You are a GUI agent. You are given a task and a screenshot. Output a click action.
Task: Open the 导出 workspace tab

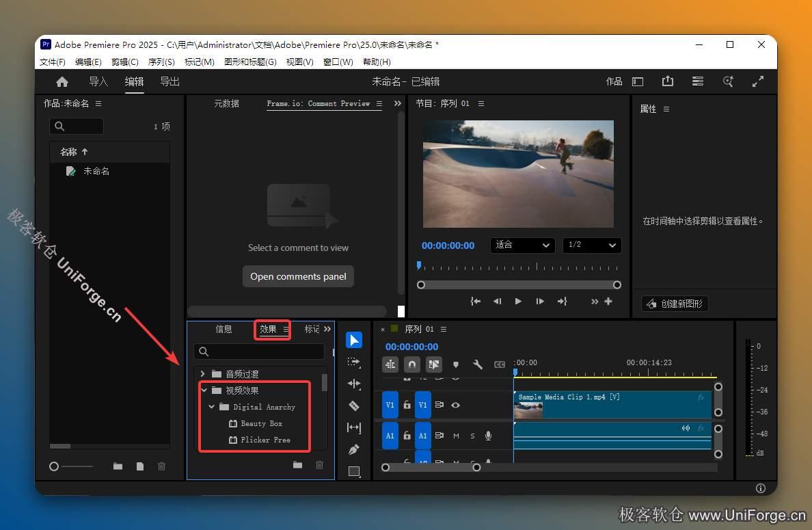[x=170, y=81]
